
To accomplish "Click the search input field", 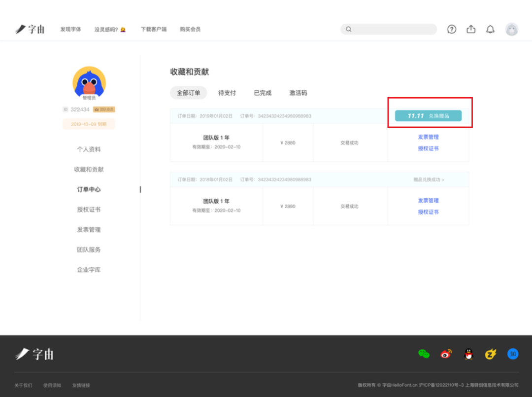I will pyautogui.click(x=392, y=29).
